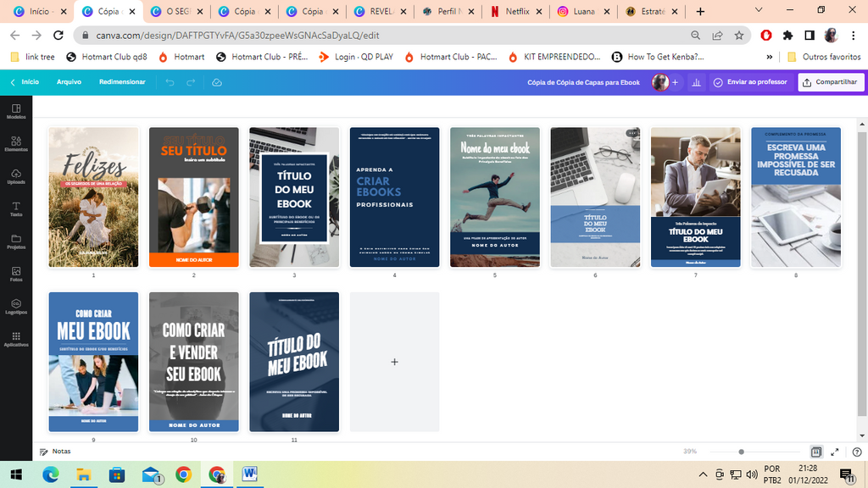The width and height of the screenshot is (868, 488).
Task: Toggle the grid view button
Action: tap(816, 452)
